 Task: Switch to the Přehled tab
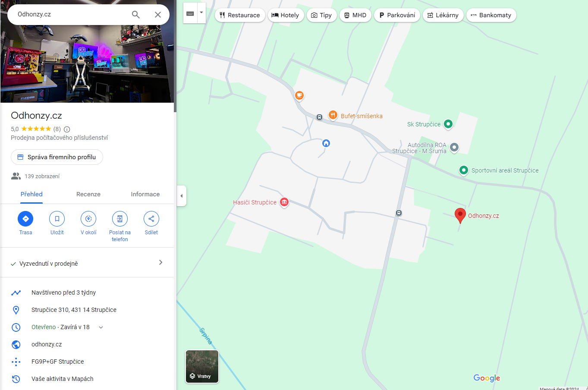click(31, 194)
